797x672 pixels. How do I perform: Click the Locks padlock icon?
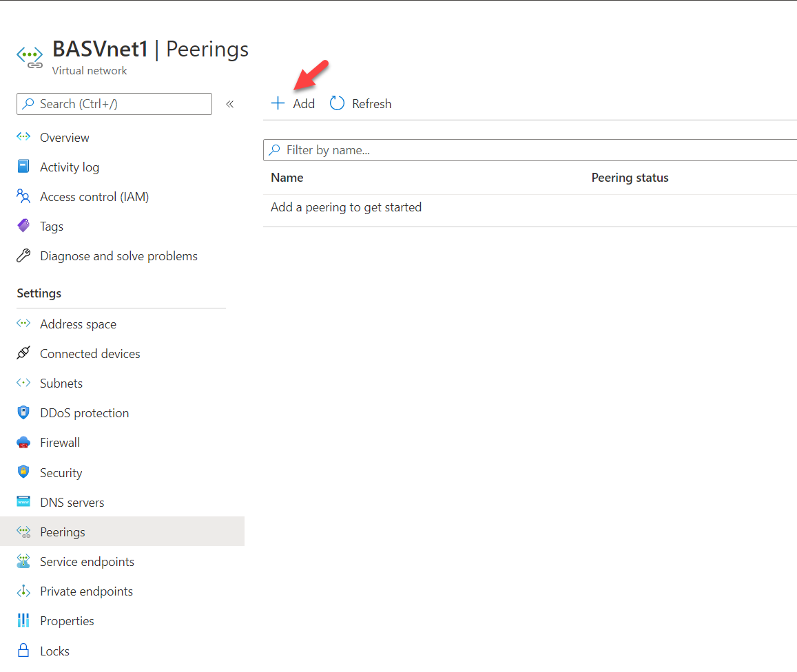tap(23, 650)
